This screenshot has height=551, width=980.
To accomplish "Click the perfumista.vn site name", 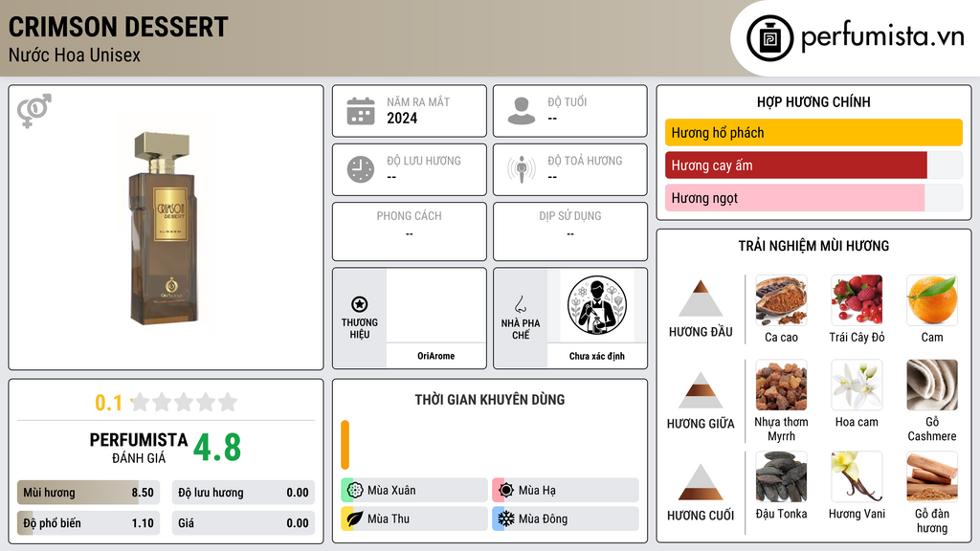I will coord(882,37).
